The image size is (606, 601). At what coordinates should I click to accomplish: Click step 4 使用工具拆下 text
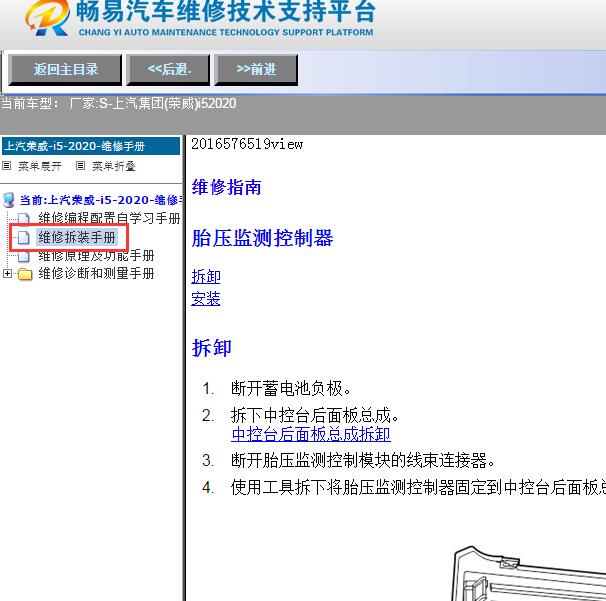(x=418, y=487)
